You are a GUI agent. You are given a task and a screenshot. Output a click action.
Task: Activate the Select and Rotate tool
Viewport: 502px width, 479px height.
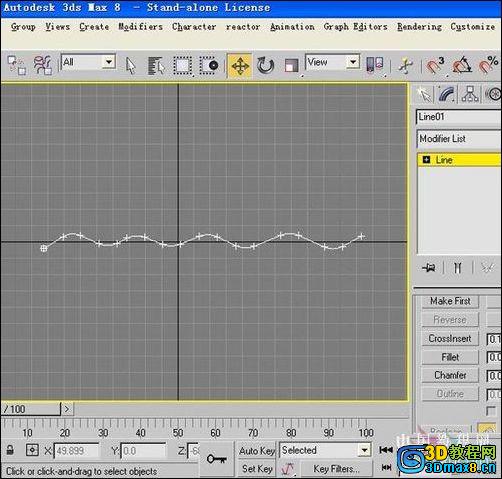[x=266, y=65]
